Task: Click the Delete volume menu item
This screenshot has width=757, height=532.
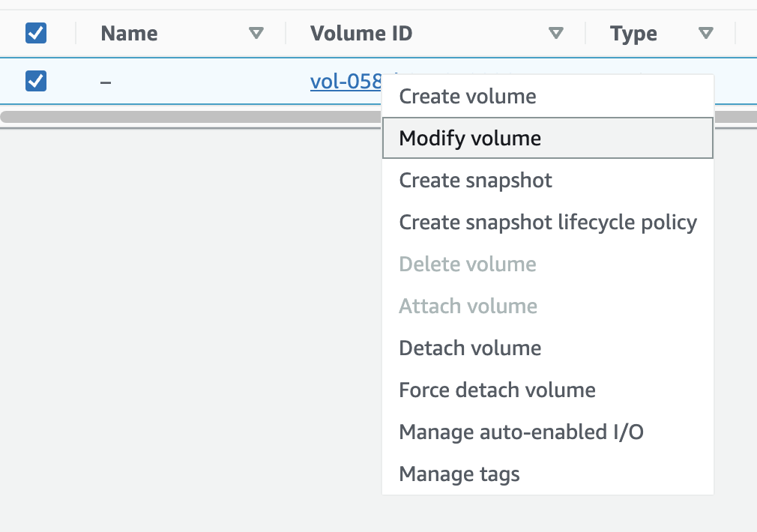Action: pos(468,265)
